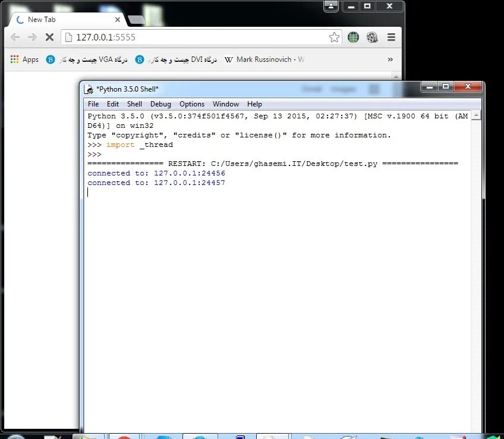The width and height of the screenshot is (504, 439).
Task: Open the Shell menu in IDLE
Action: [x=134, y=104]
